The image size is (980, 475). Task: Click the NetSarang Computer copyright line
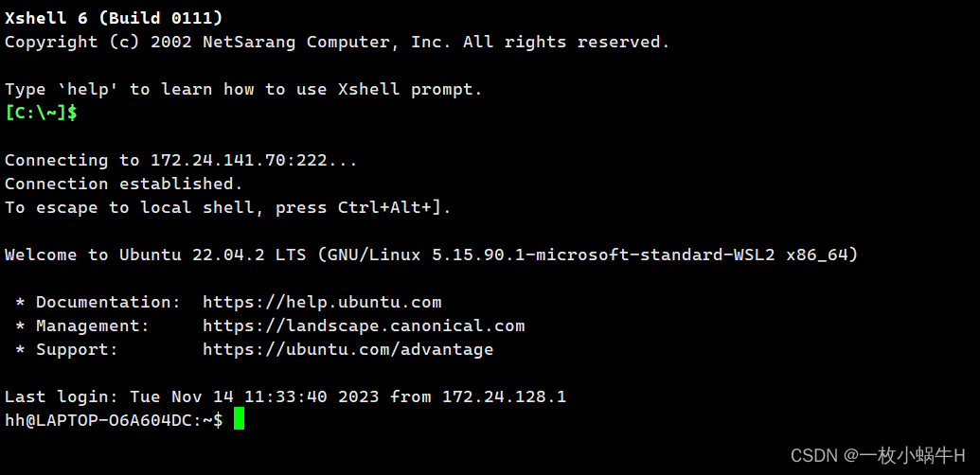[x=337, y=42]
